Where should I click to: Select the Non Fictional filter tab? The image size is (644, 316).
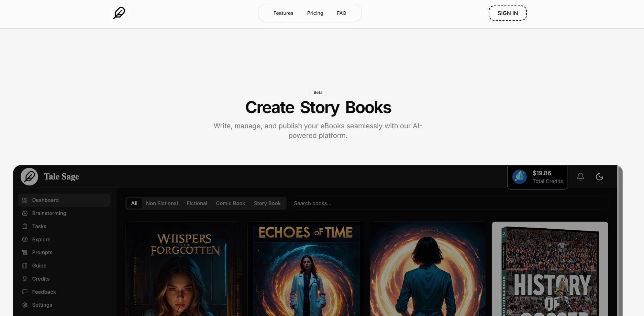click(162, 203)
